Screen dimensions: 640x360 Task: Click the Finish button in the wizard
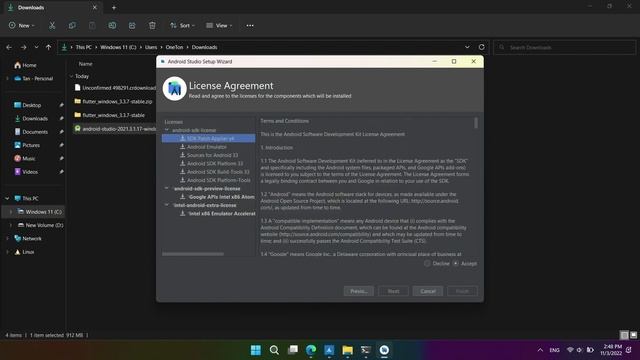pos(462,291)
